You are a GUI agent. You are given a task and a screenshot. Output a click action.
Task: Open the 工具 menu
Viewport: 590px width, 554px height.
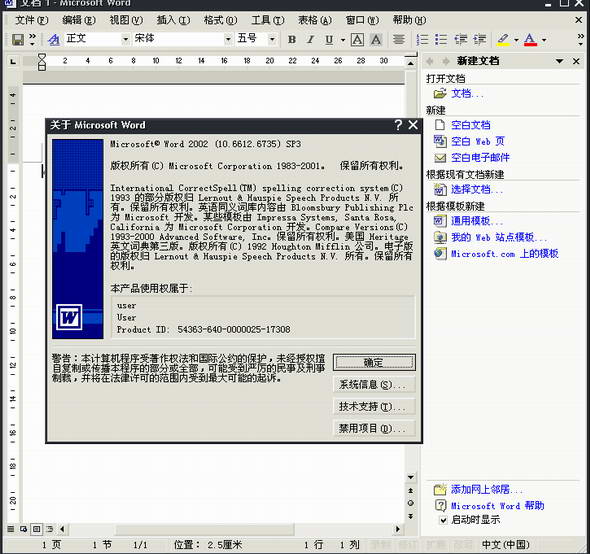[268, 20]
